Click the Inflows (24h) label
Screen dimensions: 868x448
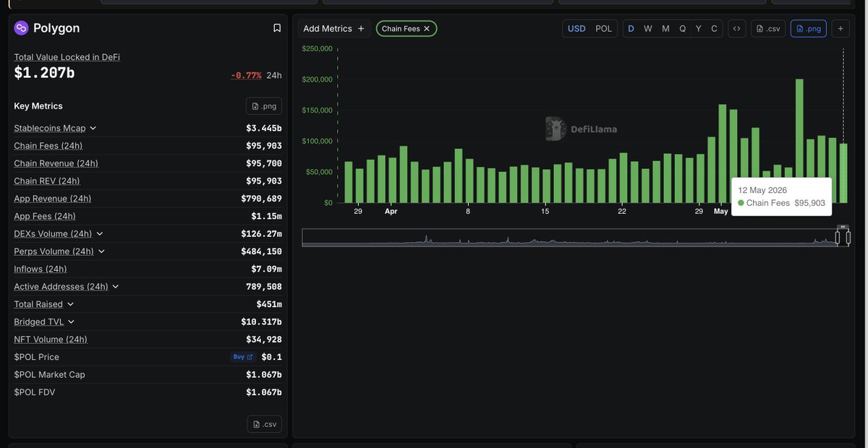41,269
